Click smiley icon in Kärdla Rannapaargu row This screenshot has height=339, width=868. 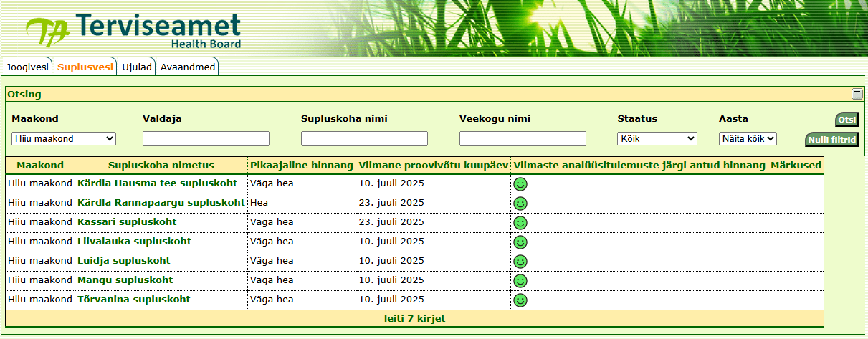[520, 204]
